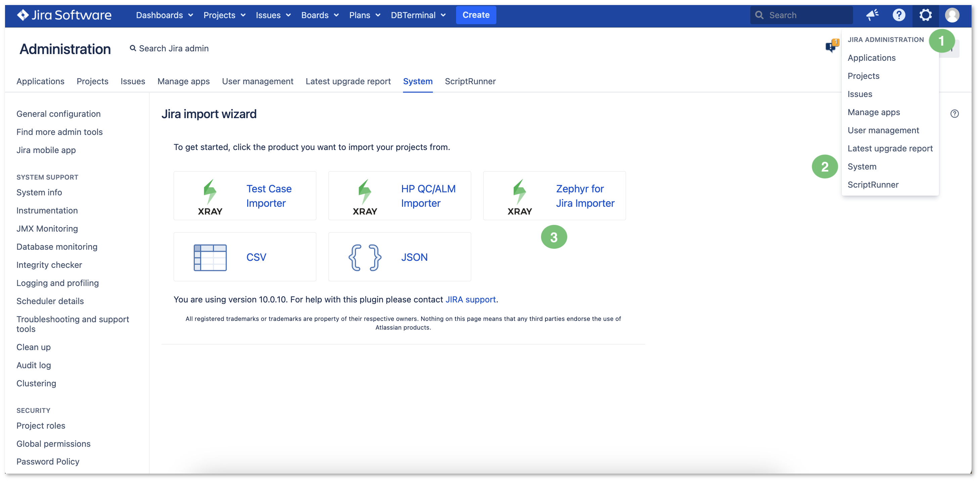The image size is (980, 482).
Task: Choose System in gear menu
Action: pyautogui.click(x=862, y=166)
